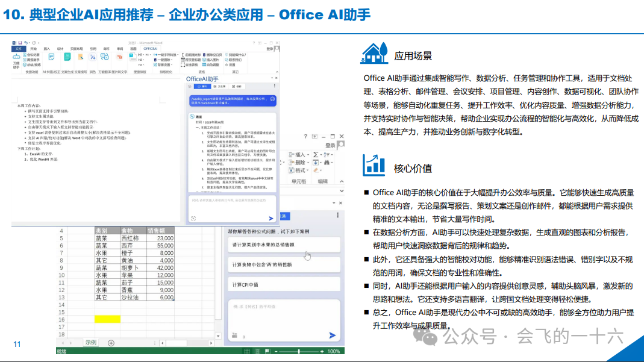Switch to the 页面布局 tab in Word

(x=77, y=48)
